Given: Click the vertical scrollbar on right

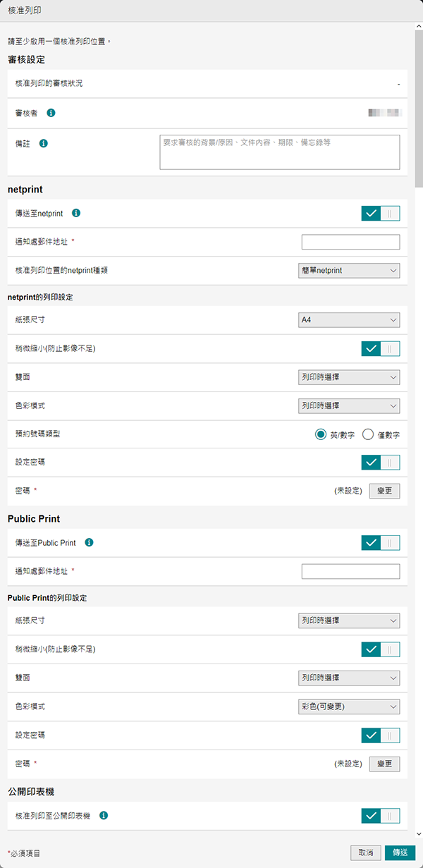Looking at the screenshot, I should (x=419, y=106).
